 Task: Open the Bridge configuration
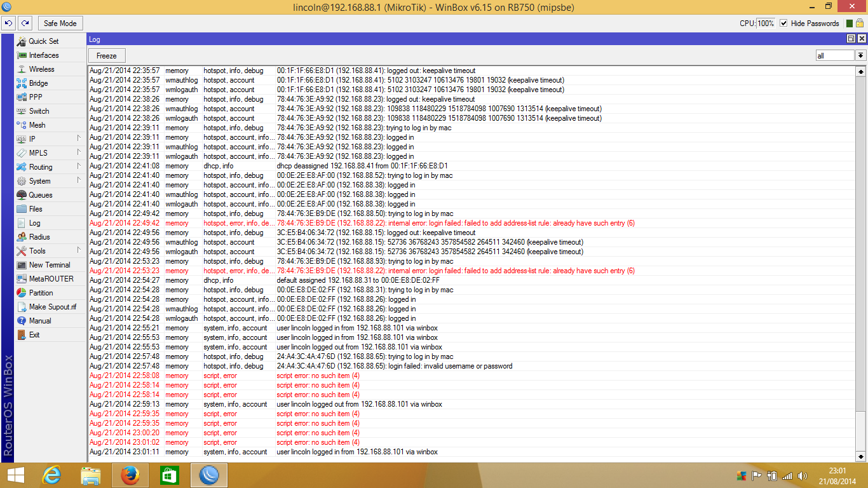coord(50,83)
